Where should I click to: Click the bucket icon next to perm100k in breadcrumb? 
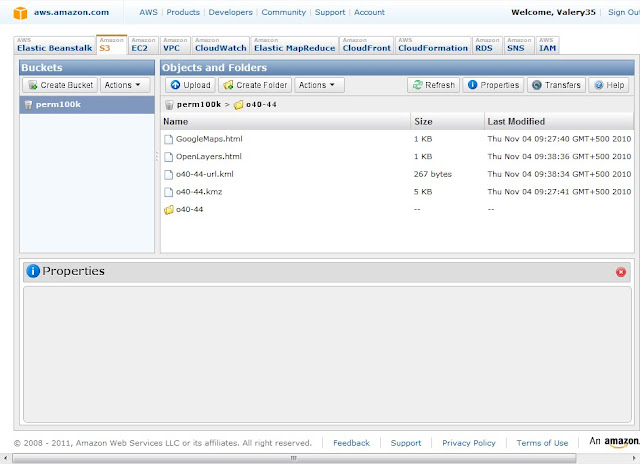(169, 105)
